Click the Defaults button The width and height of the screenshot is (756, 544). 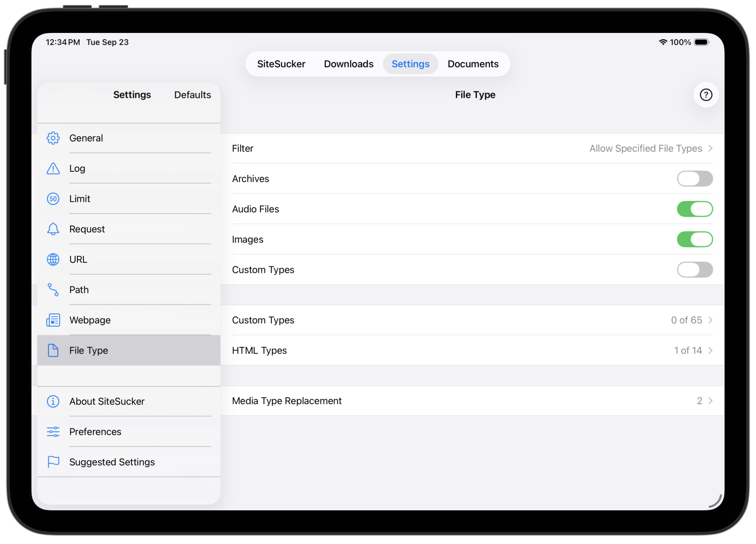click(192, 95)
